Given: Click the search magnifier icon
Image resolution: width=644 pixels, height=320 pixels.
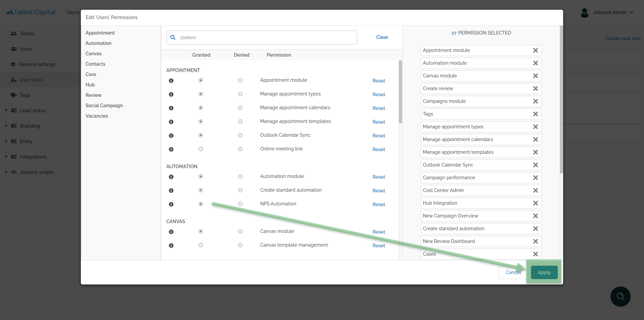Looking at the screenshot, I should coord(173,37).
